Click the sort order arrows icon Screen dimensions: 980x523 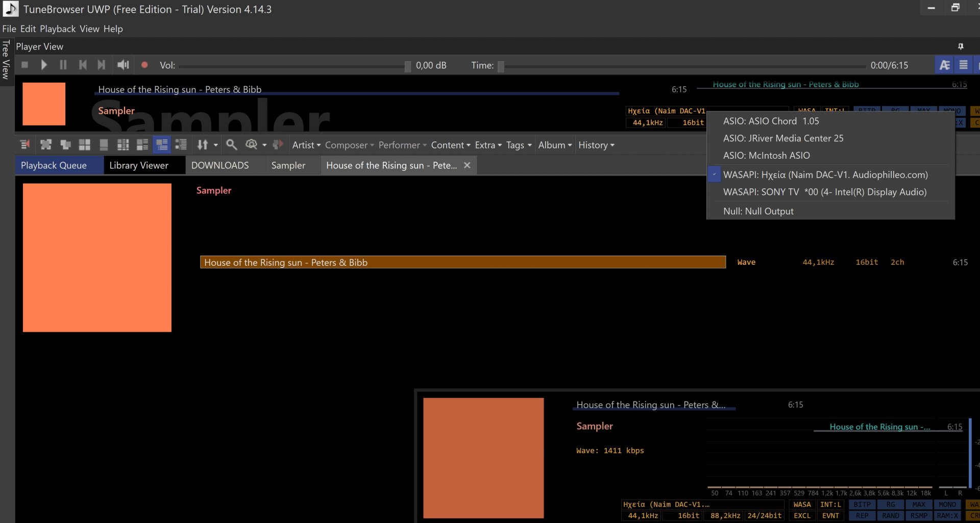(203, 145)
